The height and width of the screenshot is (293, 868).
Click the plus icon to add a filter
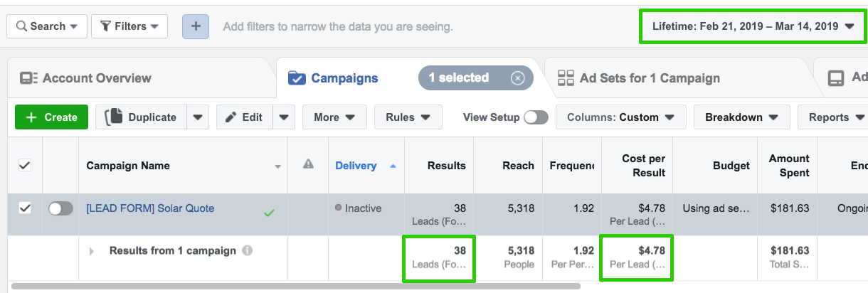196,26
